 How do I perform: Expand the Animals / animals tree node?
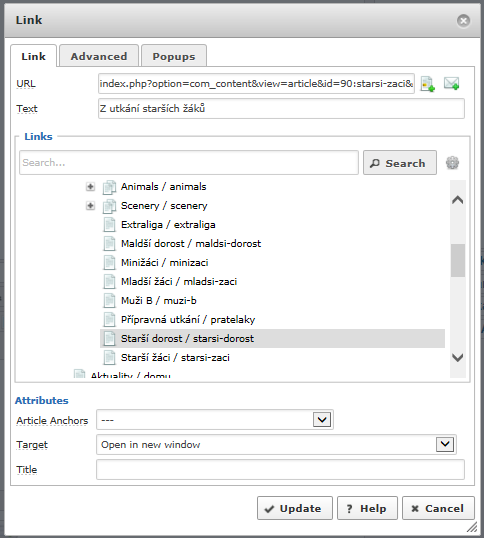[x=90, y=187]
